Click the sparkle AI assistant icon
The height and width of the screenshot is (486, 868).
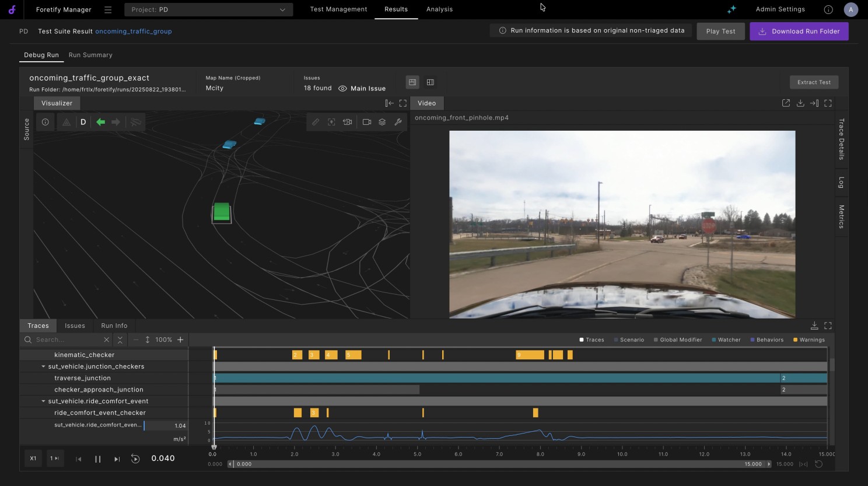(x=731, y=9)
